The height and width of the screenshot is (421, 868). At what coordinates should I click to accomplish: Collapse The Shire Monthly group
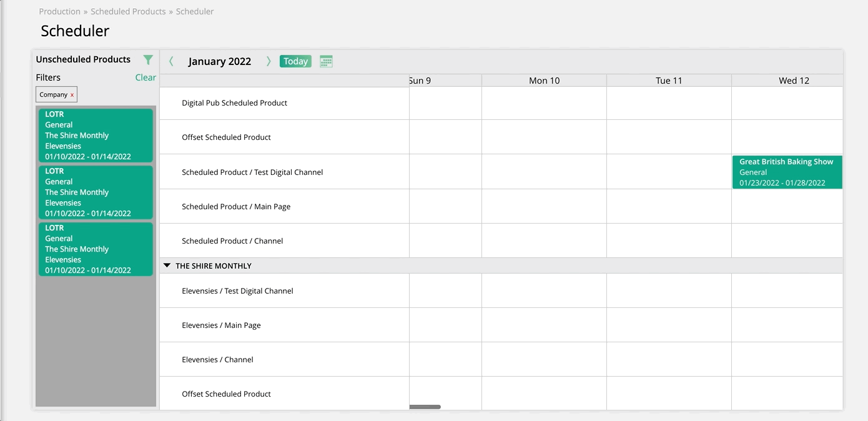[167, 265]
